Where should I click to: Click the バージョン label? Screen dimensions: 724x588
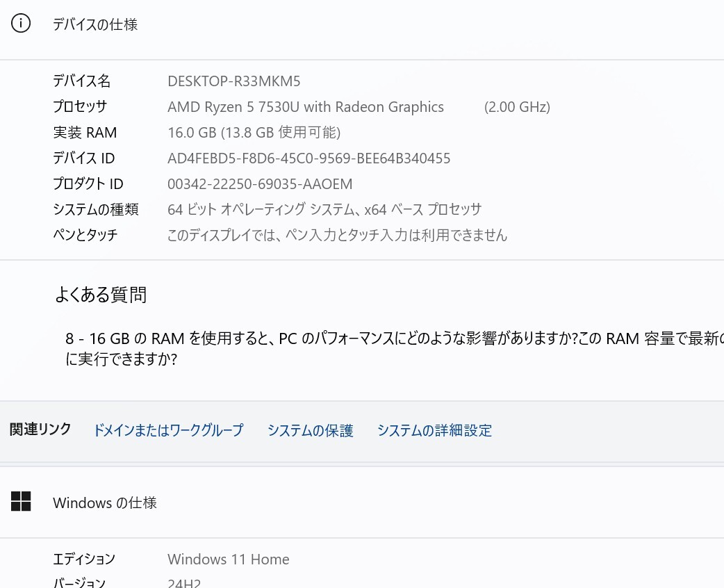click(79, 582)
